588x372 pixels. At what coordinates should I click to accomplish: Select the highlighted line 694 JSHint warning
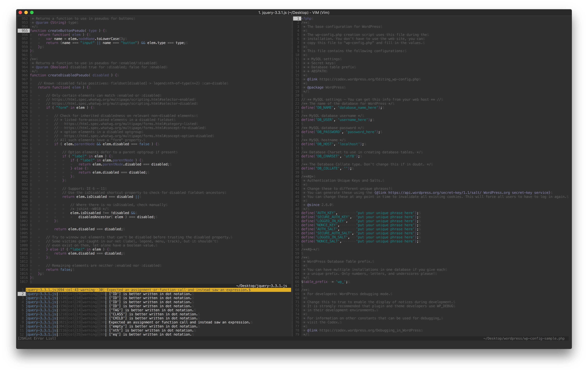tap(158, 290)
